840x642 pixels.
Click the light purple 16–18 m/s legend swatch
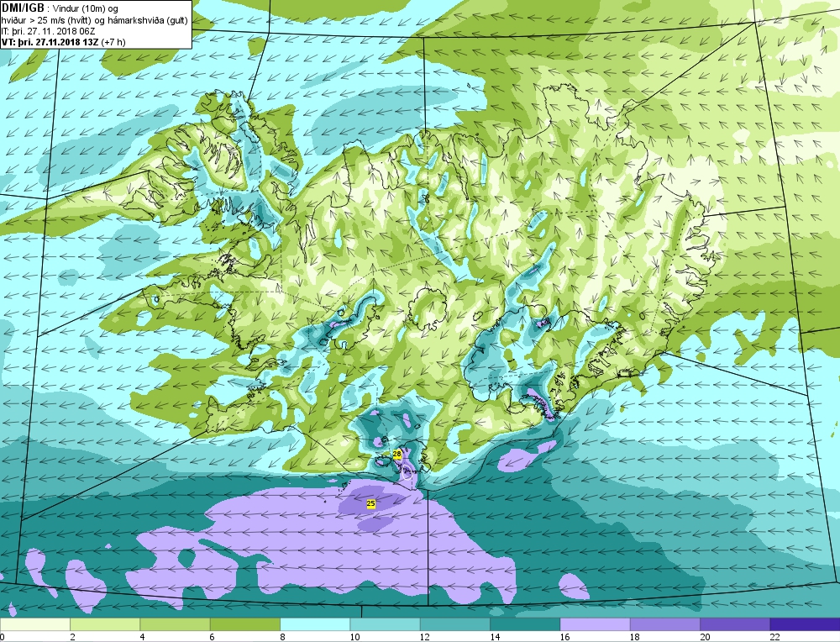(x=596, y=624)
